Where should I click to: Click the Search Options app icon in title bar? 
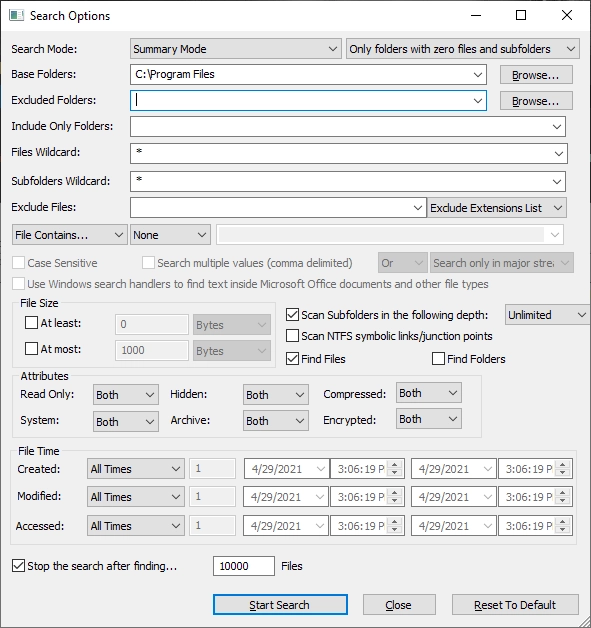click(17, 16)
